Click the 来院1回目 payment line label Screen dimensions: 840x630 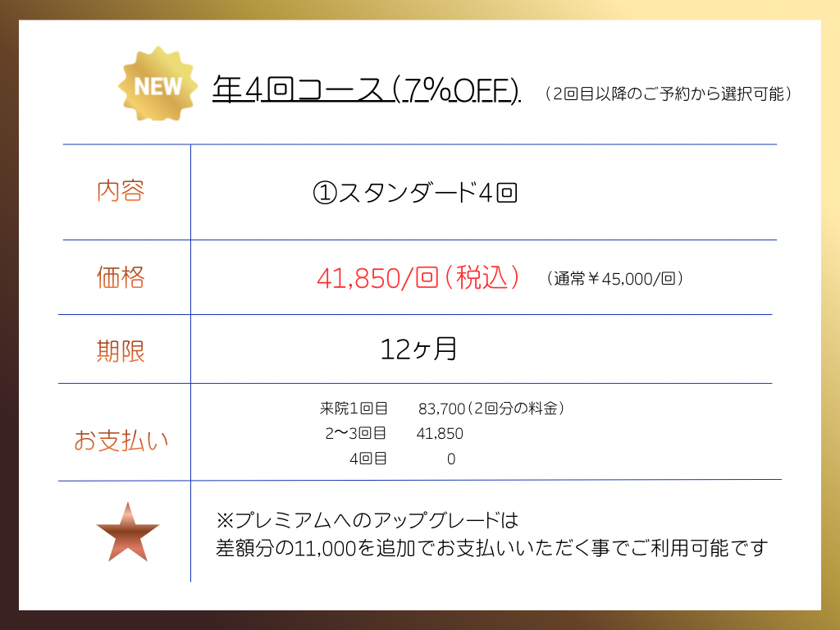[x=354, y=409]
